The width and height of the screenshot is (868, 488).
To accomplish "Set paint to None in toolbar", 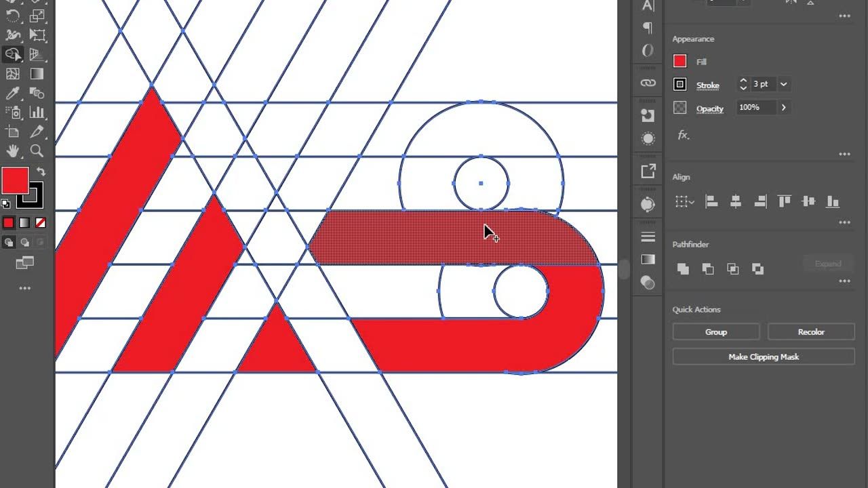I will click(41, 222).
